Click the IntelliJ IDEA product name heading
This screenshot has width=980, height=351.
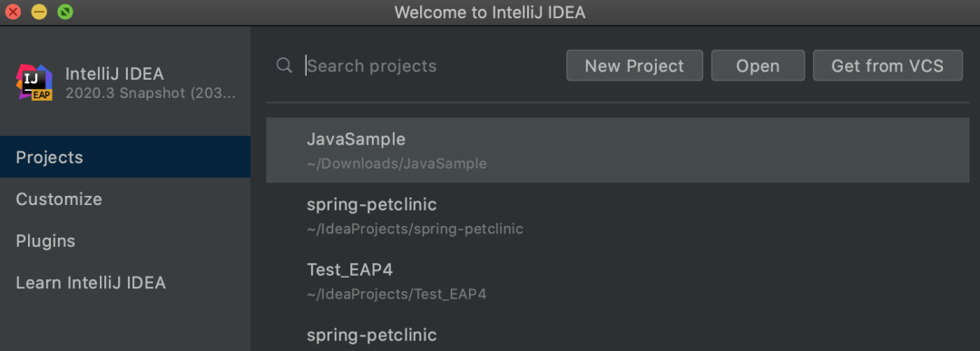click(x=114, y=73)
